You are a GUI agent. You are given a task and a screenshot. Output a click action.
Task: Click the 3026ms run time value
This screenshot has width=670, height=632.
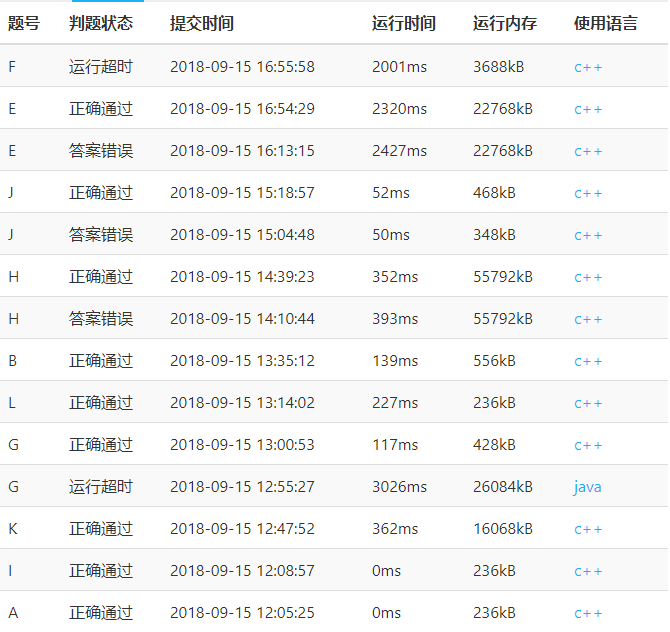[399, 486]
